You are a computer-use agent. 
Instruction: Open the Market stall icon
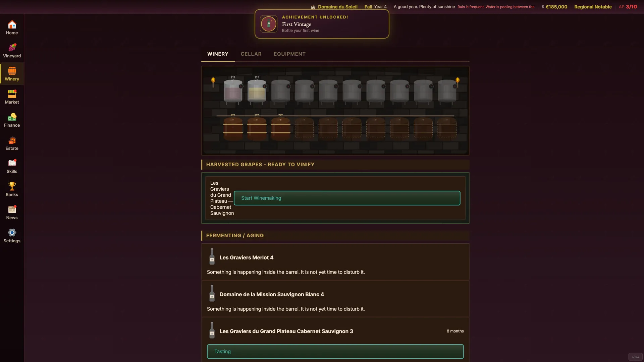[12, 94]
